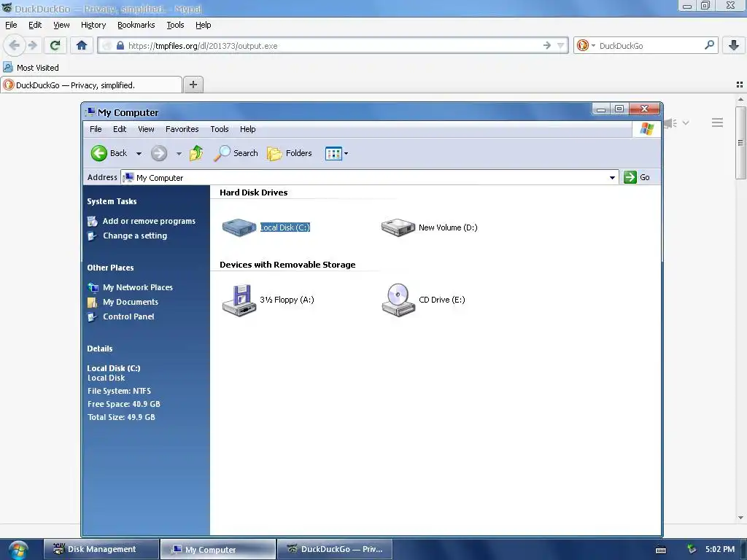Click the green Back arrow in My Computer
The height and width of the screenshot is (560, 747).
pyautogui.click(x=99, y=153)
